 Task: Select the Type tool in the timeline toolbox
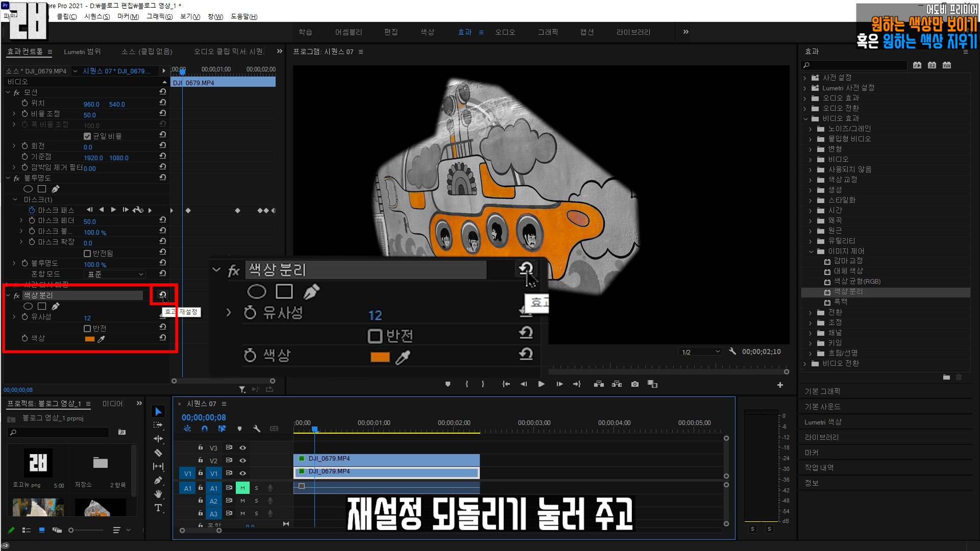coord(158,508)
